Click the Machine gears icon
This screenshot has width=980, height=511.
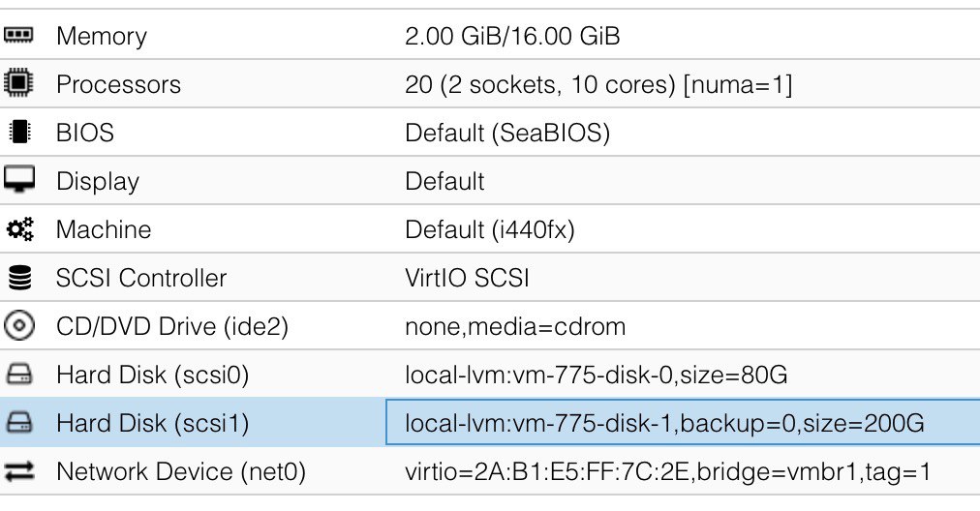click(x=19, y=228)
